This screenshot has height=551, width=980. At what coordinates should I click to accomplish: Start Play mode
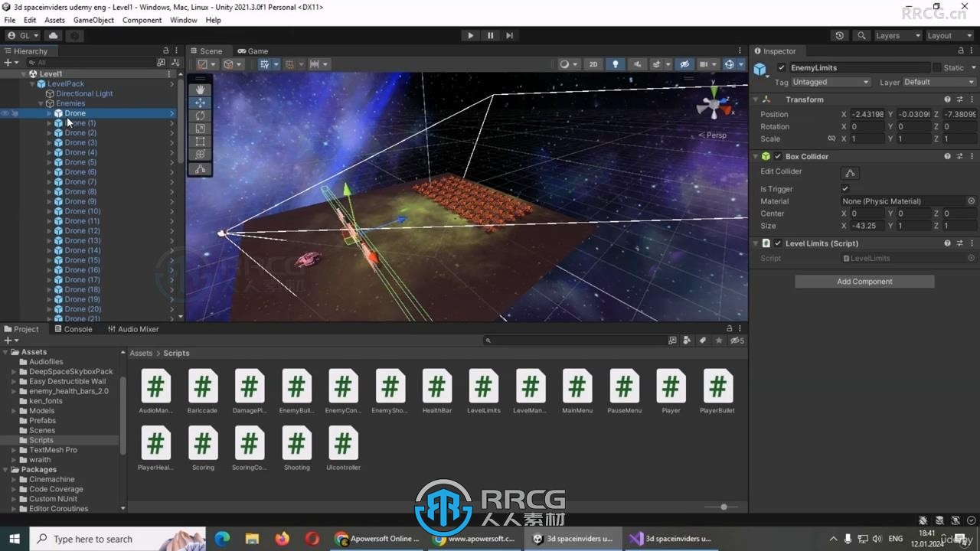coord(470,35)
